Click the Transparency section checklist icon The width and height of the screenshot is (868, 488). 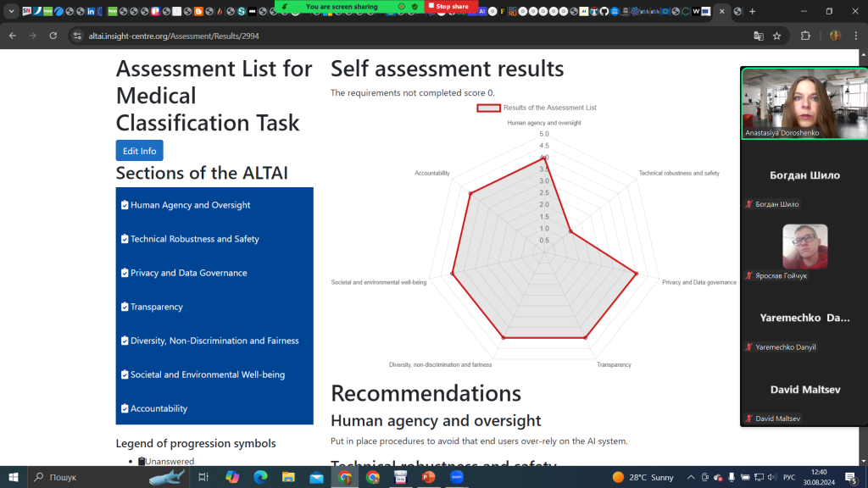125,307
